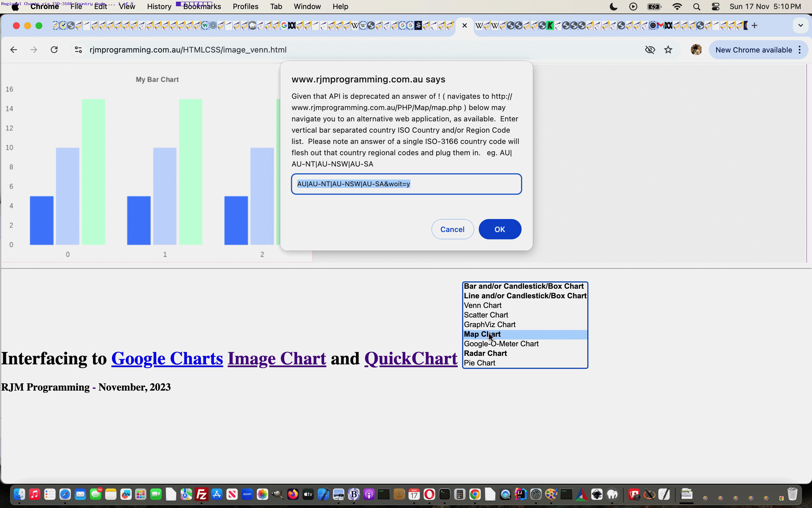Open the History menu
The height and width of the screenshot is (508, 812).
(159, 6)
